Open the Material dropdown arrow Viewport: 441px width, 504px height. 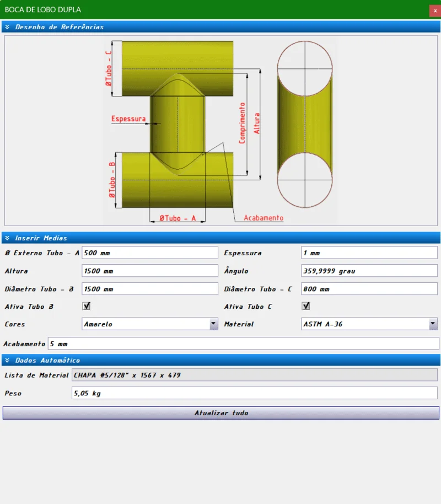coord(433,324)
